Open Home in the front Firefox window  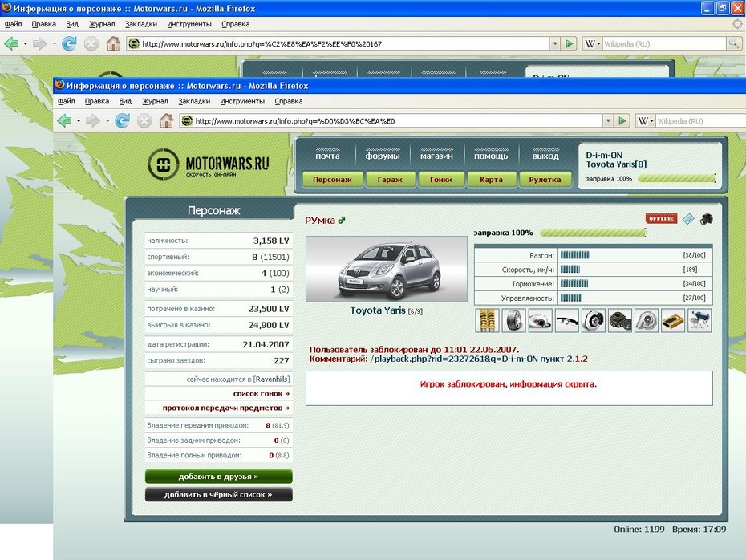tap(166, 121)
